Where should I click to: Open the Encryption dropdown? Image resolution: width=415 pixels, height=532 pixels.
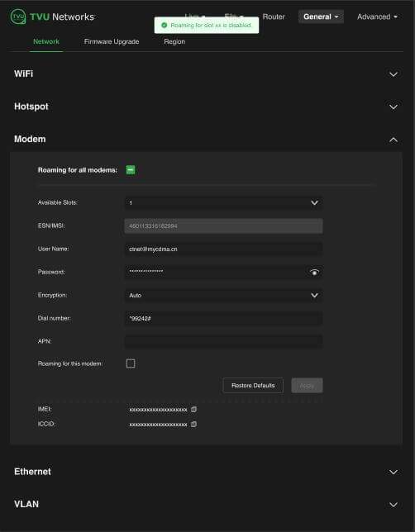pyautogui.click(x=223, y=295)
